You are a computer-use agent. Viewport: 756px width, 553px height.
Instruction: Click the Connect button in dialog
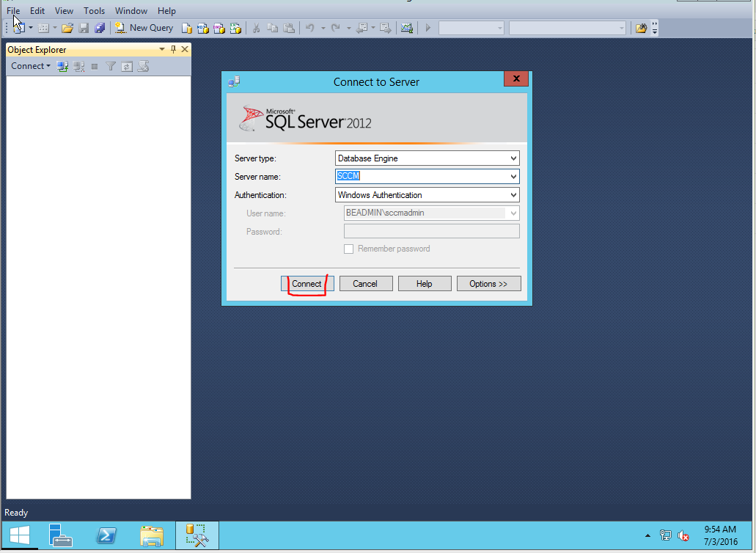coord(307,284)
